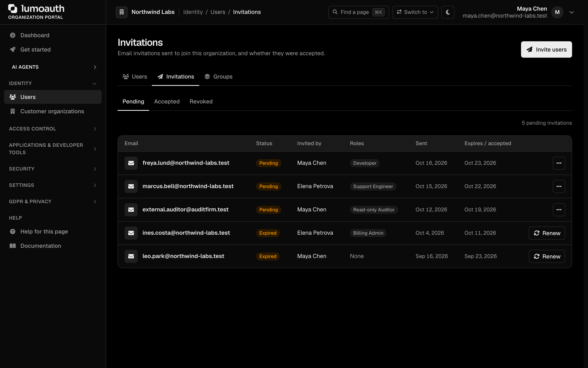Click marcus.bell@northwind-labs.test email

click(x=188, y=186)
